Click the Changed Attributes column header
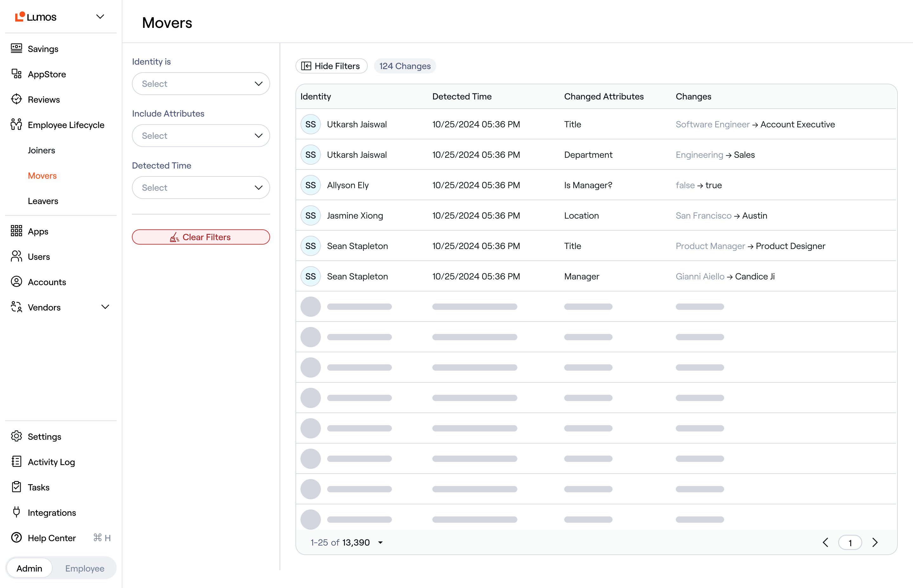Image resolution: width=913 pixels, height=588 pixels. pyautogui.click(x=604, y=97)
